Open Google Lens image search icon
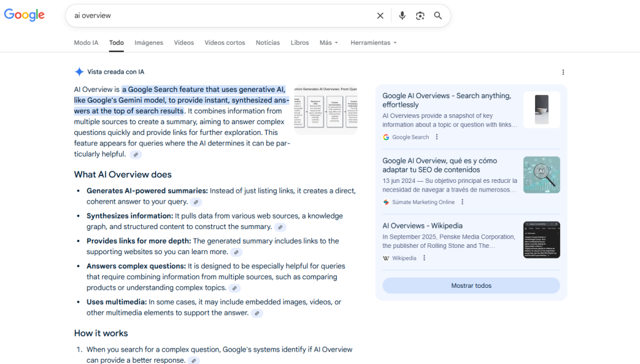Screen dimensions: 640x364 [x=420, y=16]
